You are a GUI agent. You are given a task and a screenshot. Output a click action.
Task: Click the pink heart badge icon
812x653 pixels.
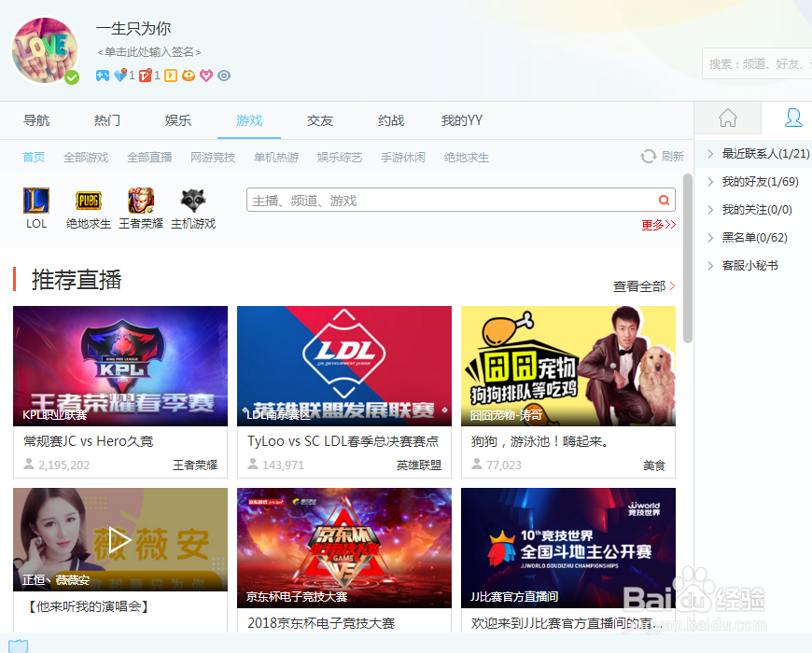click(x=206, y=76)
